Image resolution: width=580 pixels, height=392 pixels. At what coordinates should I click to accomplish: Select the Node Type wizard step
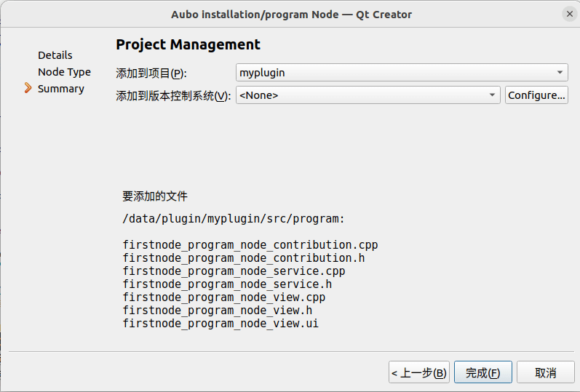(64, 72)
